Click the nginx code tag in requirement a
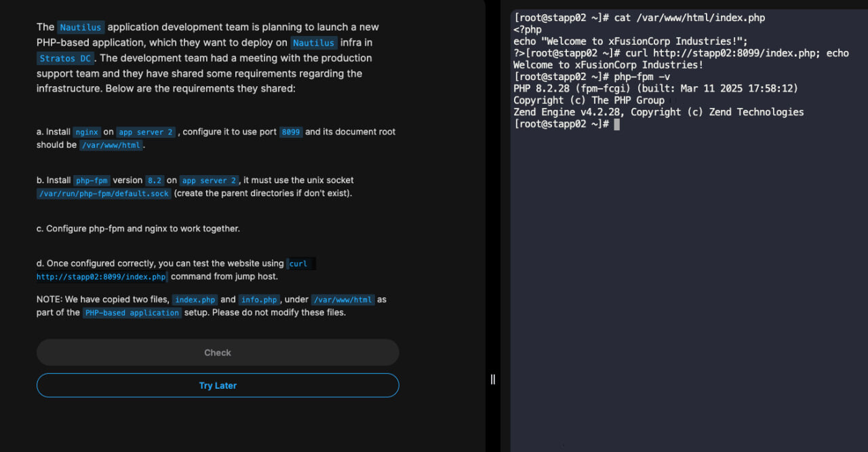This screenshot has height=452, width=868. pos(86,132)
